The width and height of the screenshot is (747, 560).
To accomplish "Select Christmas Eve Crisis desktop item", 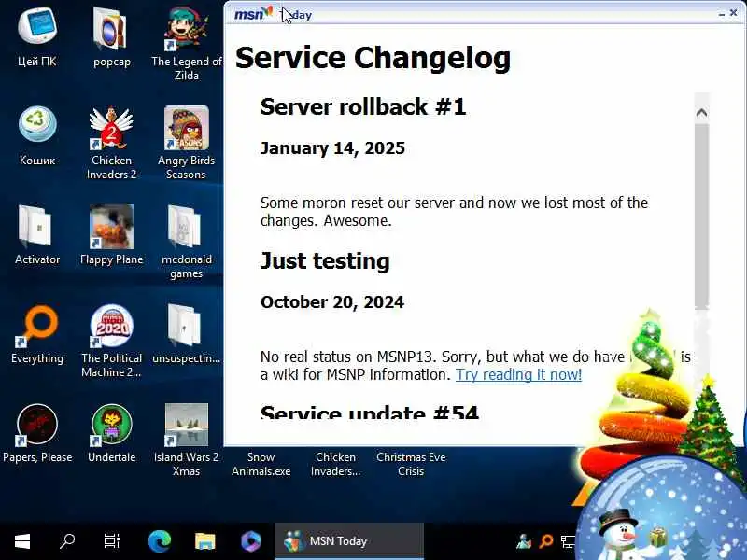I will [x=411, y=464].
